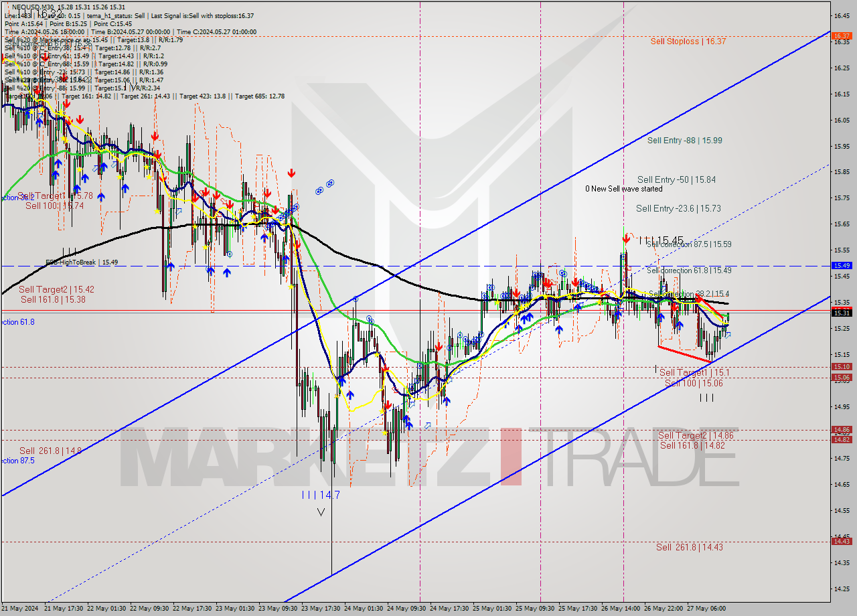The image size is (857, 616).
Task: Click the 16.45 price axis label
Action: tap(841, 15)
